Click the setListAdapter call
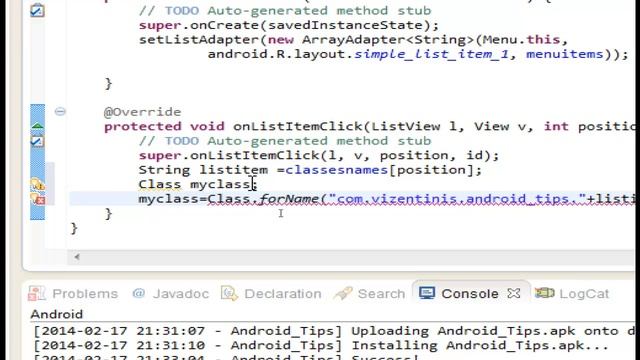 tap(201, 40)
